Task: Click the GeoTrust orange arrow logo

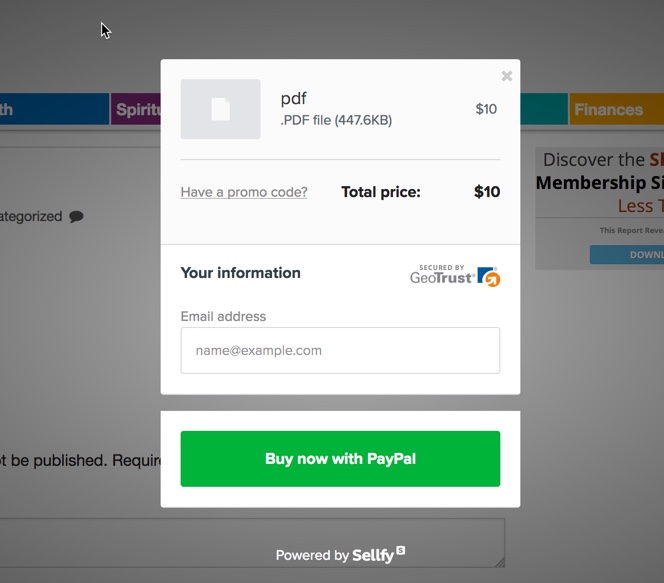Action: [489, 277]
